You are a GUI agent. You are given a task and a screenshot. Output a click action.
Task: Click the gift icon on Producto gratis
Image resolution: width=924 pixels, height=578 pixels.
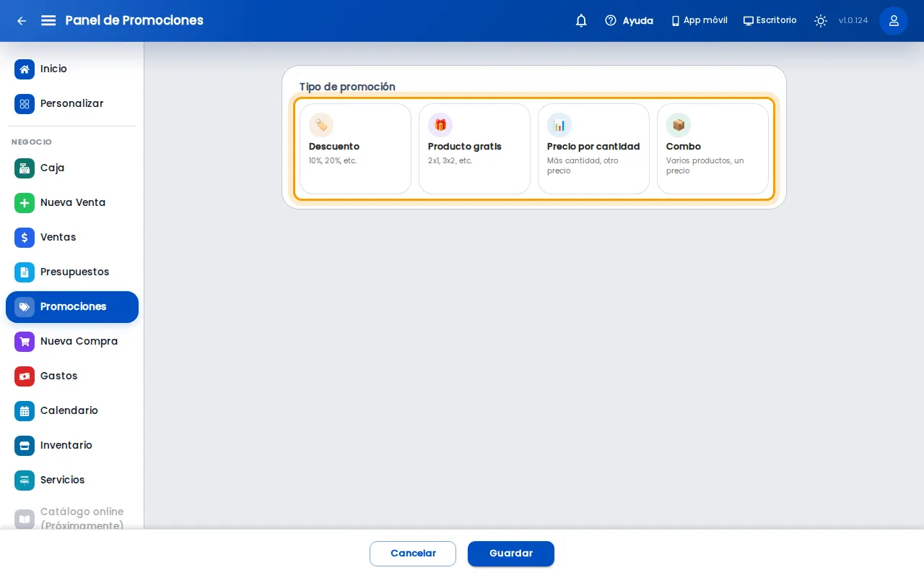click(440, 125)
